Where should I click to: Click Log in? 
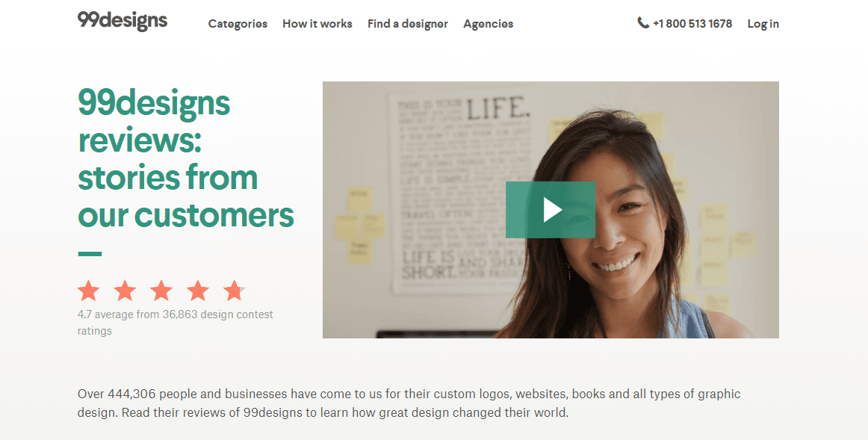point(763,24)
